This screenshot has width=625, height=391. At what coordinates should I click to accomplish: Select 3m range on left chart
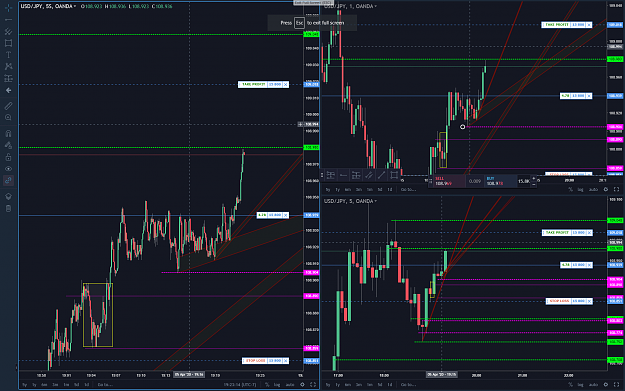tap(55, 385)
